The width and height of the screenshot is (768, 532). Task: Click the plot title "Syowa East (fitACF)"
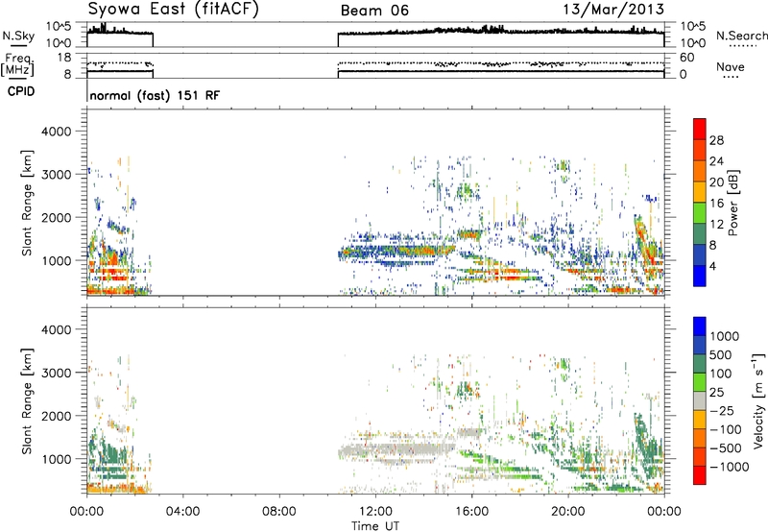pyautogui.click(x=173, y=9)
